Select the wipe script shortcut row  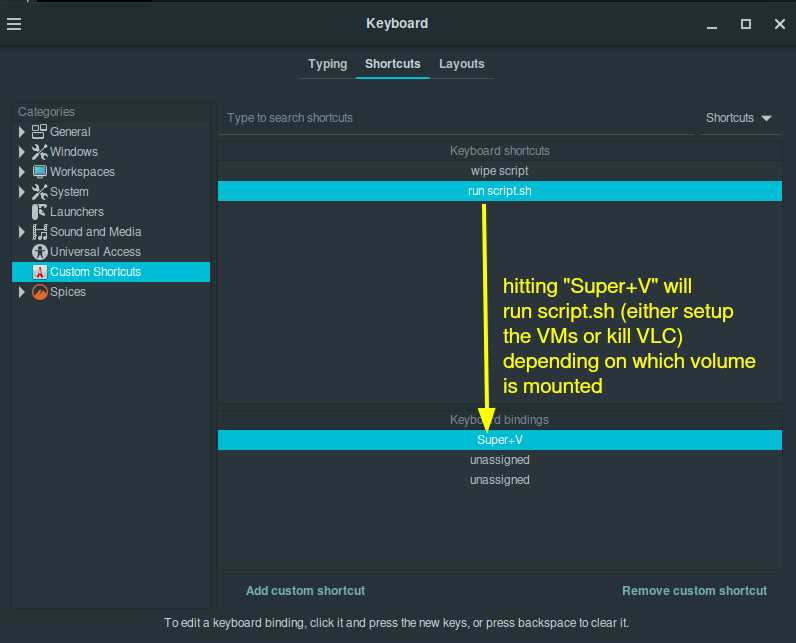coord(500,171)
